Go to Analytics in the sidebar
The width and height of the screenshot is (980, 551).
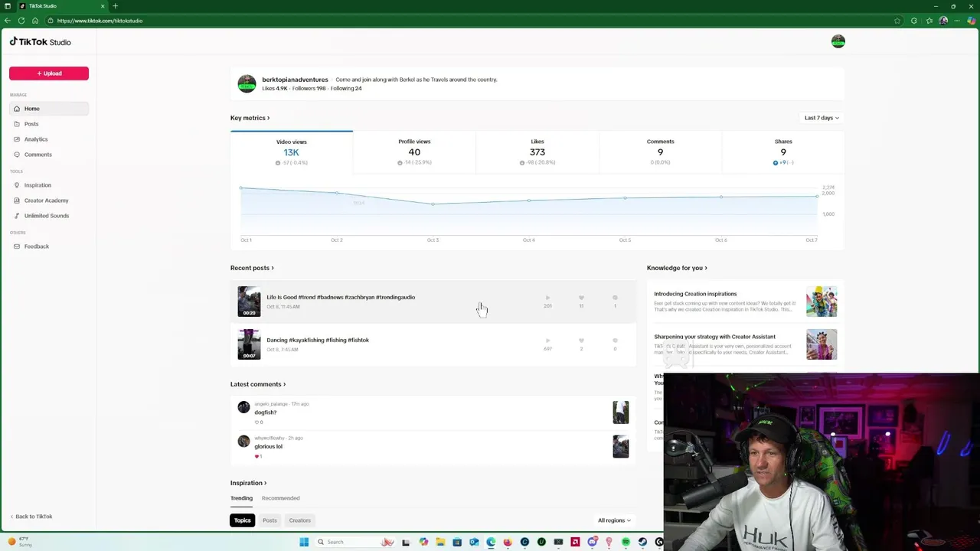tap(49, 139)
